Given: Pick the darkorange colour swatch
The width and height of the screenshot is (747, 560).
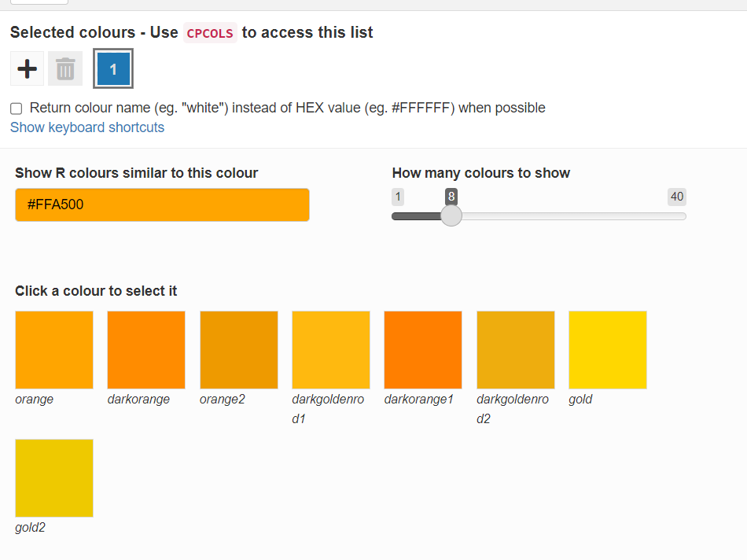Looking at the screenshot, I should click(146, 350).
